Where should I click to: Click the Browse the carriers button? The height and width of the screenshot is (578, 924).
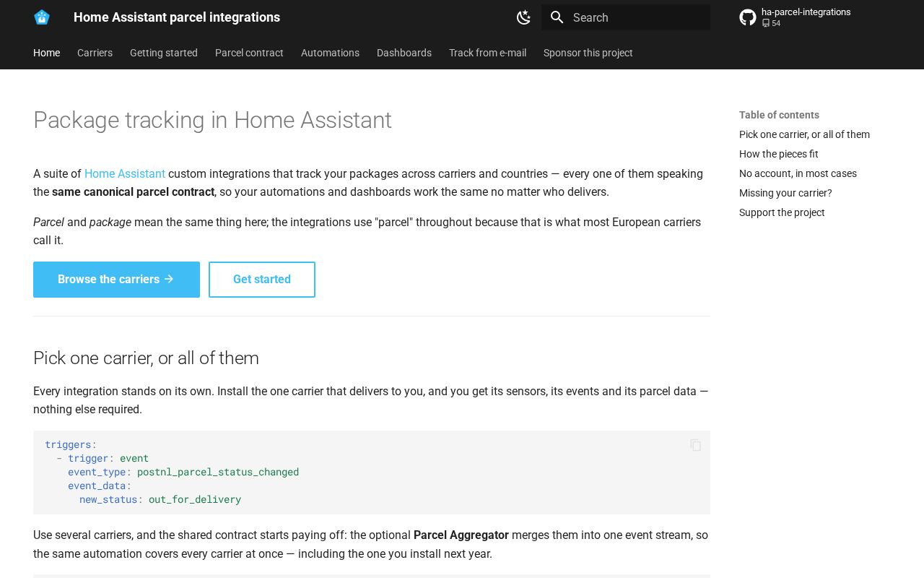point(116,280)
